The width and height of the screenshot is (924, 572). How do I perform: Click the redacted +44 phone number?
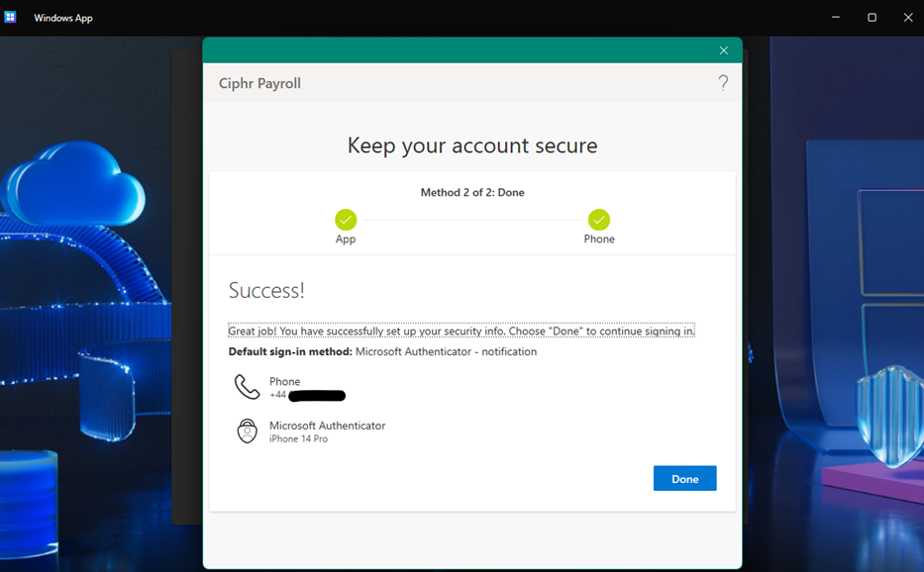coord(308,395)
